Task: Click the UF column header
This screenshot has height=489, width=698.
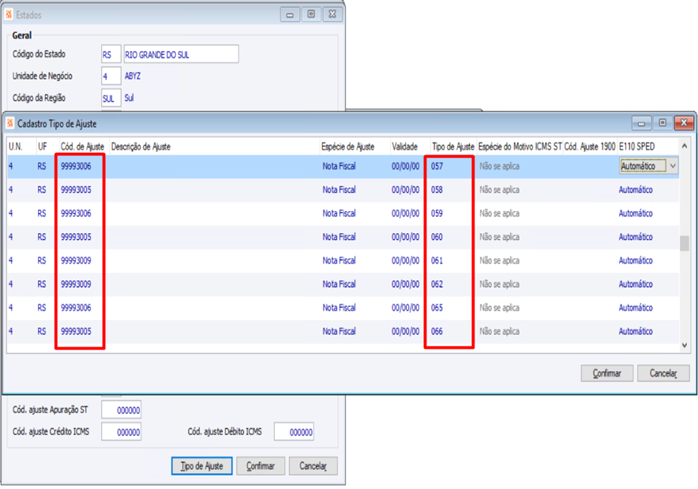Action: (42, 147)
